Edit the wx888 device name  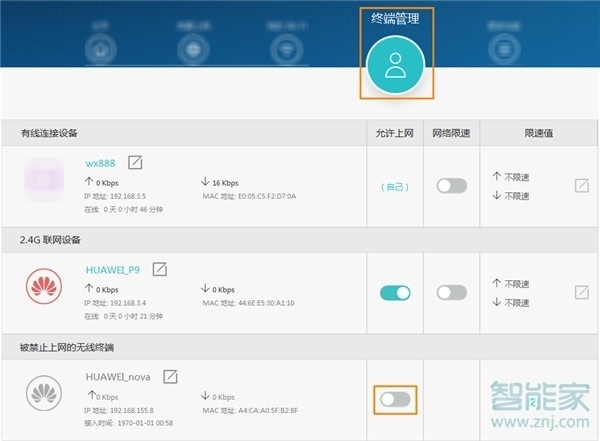pos(135,162)
